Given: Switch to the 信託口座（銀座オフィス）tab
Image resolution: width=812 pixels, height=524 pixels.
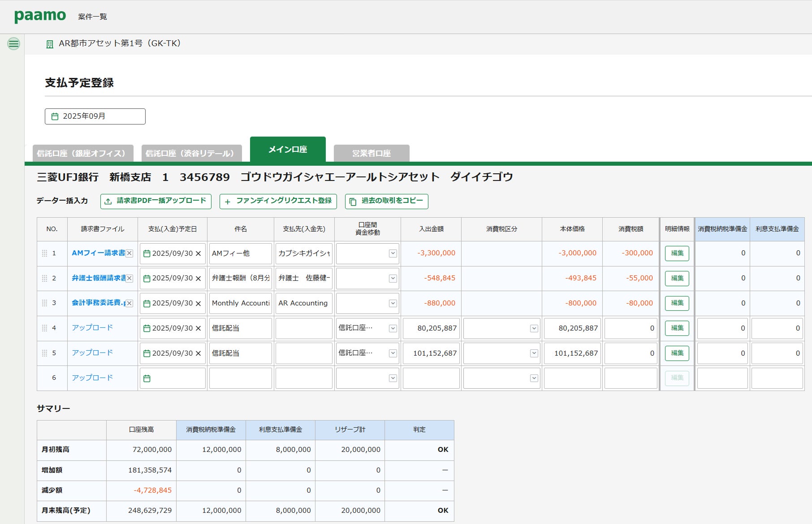Looking at the screenshot, I should coord(83,153).
